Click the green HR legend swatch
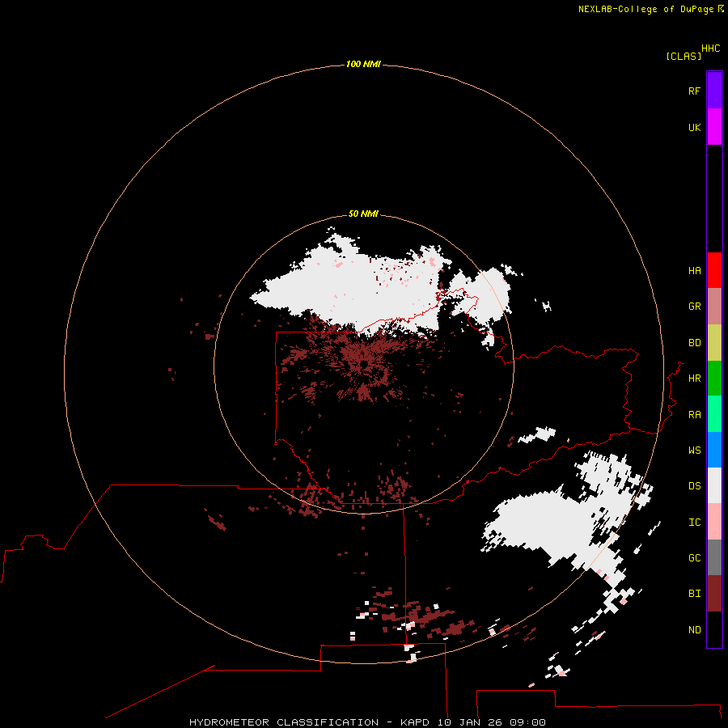The width and height of the screenshot is (728, 728). coord(714,378)
